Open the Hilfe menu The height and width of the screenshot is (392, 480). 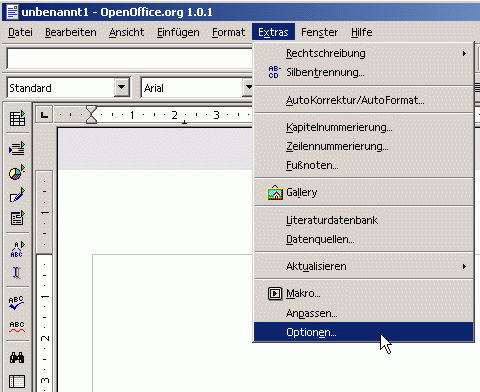[x=362, y=32]
